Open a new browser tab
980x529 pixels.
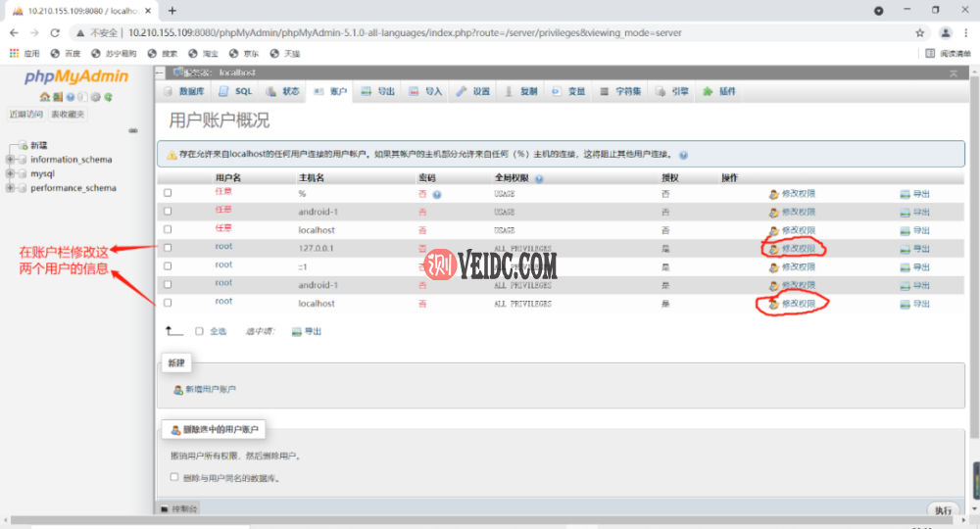(x=171, y=11)
